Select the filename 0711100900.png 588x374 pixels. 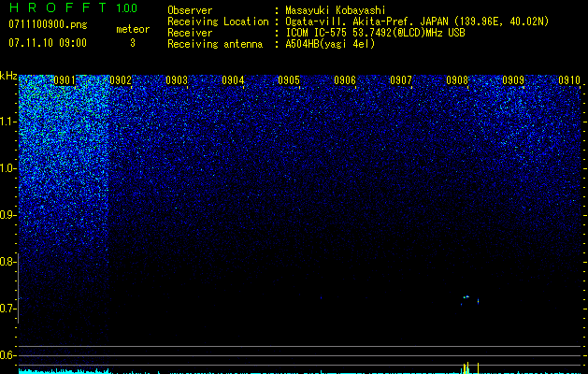(x=48, y=24)
